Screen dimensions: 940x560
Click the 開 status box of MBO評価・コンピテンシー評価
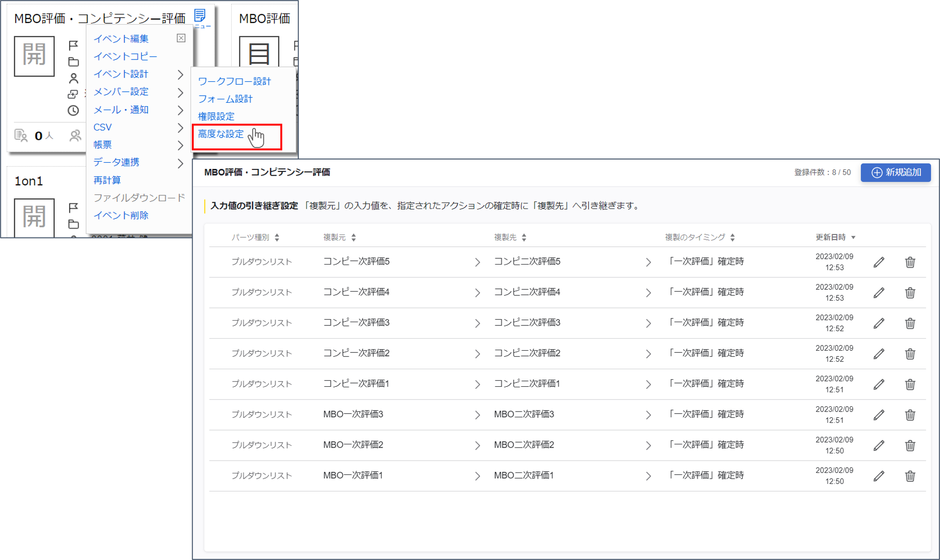coord(34,56)
